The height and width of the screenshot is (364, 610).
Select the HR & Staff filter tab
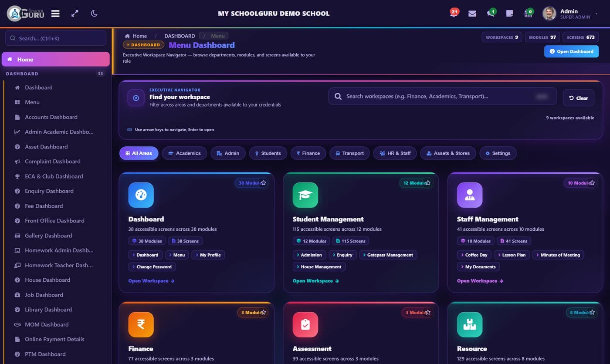395,153
